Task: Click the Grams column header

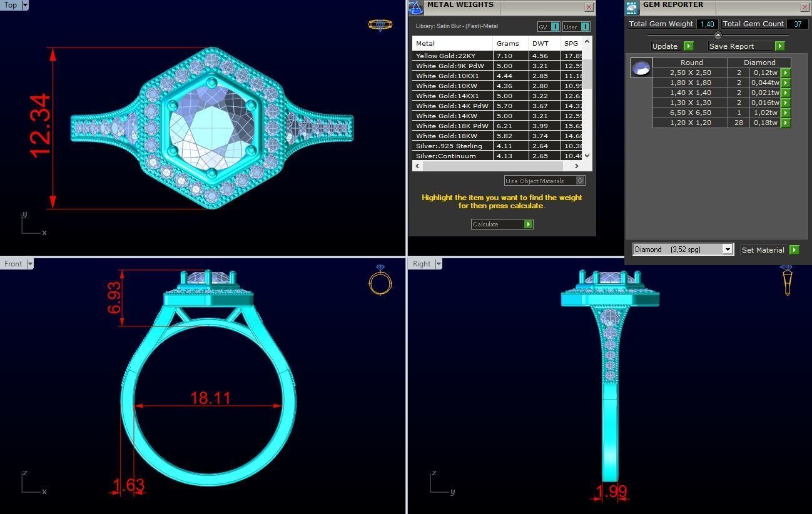Action: [x=510, y=44]
